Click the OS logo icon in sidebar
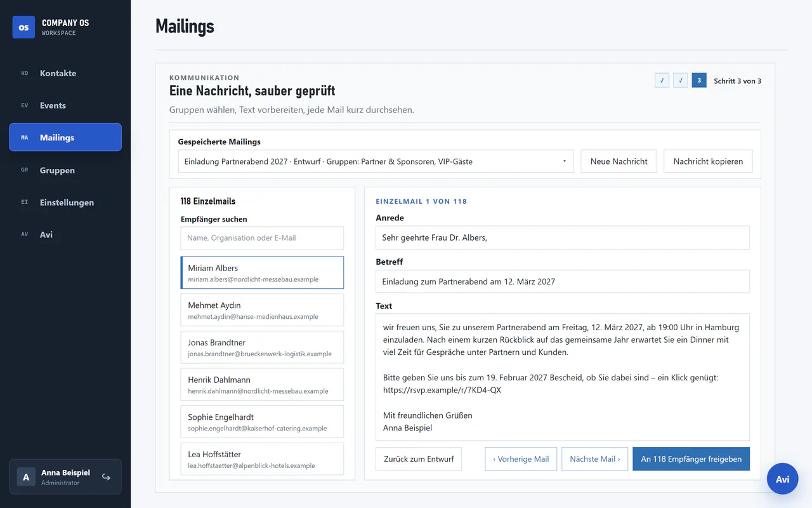Viewport: 812px width, 508px height. click(23, 27)
